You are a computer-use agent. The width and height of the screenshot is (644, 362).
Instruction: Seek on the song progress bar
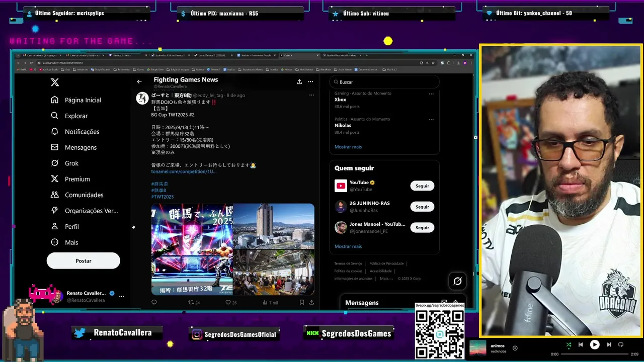click(594, 354)
